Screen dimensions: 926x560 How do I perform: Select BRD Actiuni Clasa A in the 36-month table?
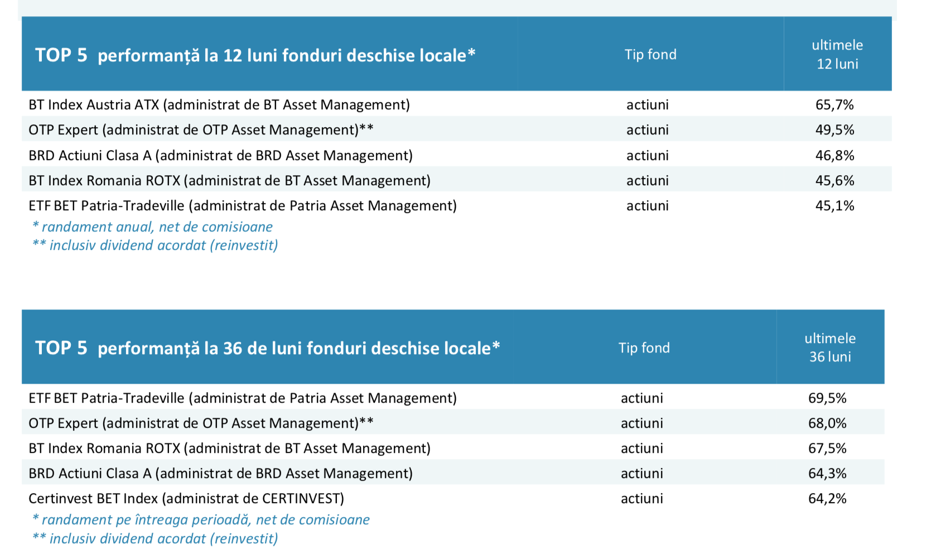pyautogui.click(x=220, y=474)
